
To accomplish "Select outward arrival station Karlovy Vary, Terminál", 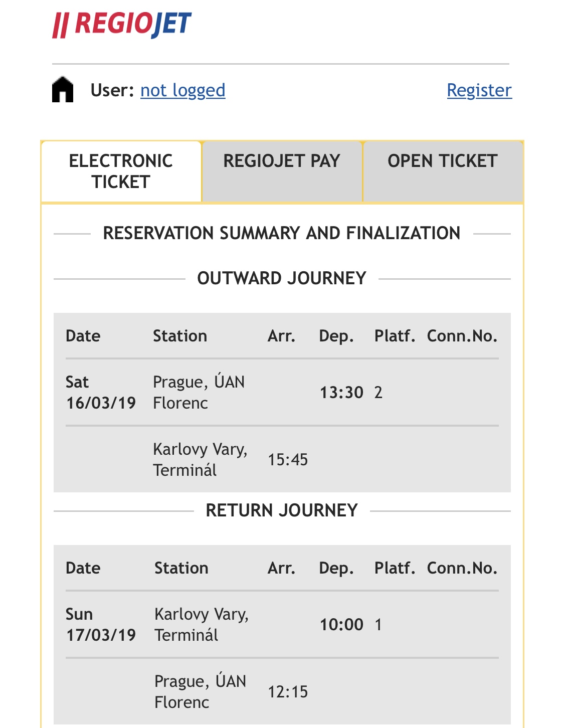I will [x=200, y=460].
